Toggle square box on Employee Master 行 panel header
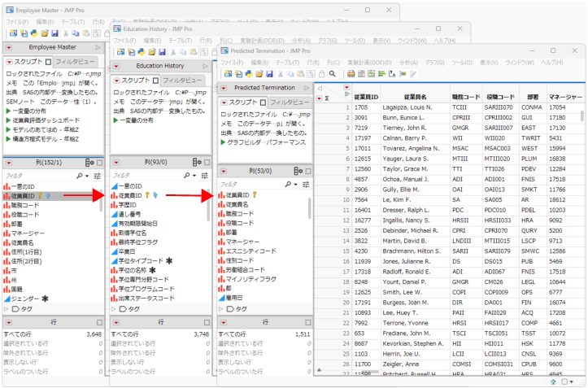 point(99,322)
